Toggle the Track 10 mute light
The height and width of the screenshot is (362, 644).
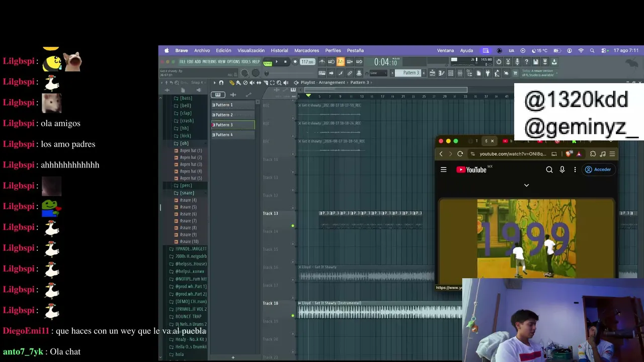(293, 172)
